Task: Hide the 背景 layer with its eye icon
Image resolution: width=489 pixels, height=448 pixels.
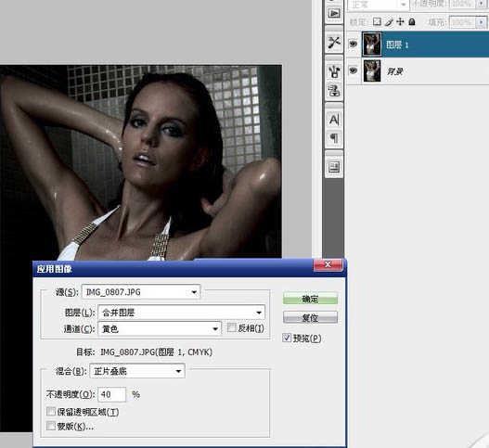Action: click(x=353, y=70)
